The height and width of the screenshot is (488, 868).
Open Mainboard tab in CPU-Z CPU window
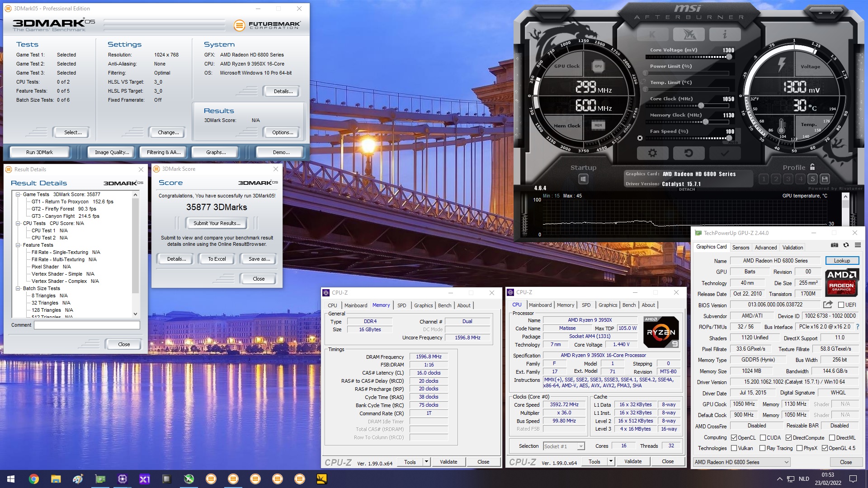(x=540, y=305)
